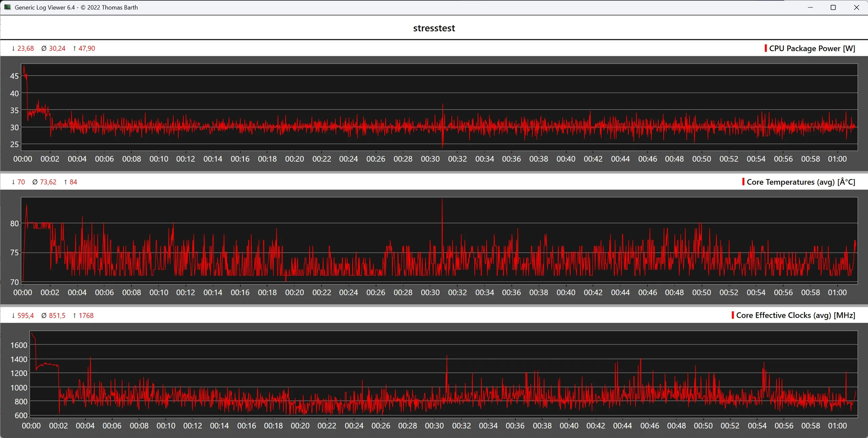
Task: Click the Core Effective Clocks (avg) label
Action: tap(795, 315)
